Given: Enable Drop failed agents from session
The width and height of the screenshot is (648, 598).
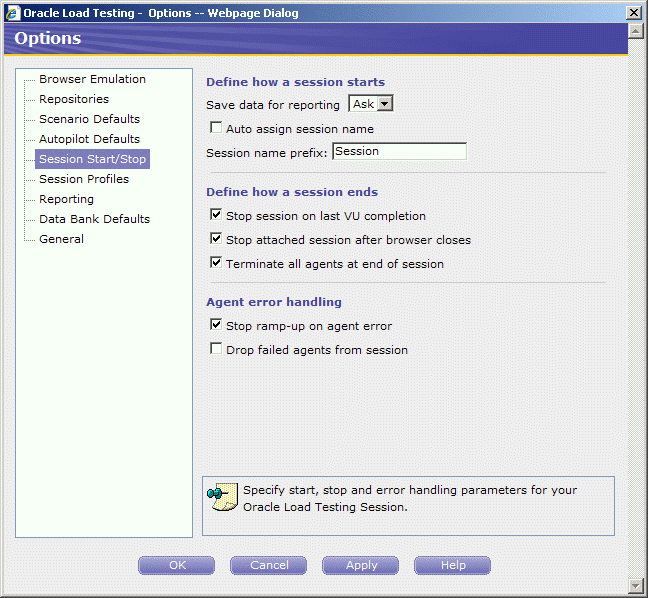Looking at the screenshot, I should [x=216, y=348].
